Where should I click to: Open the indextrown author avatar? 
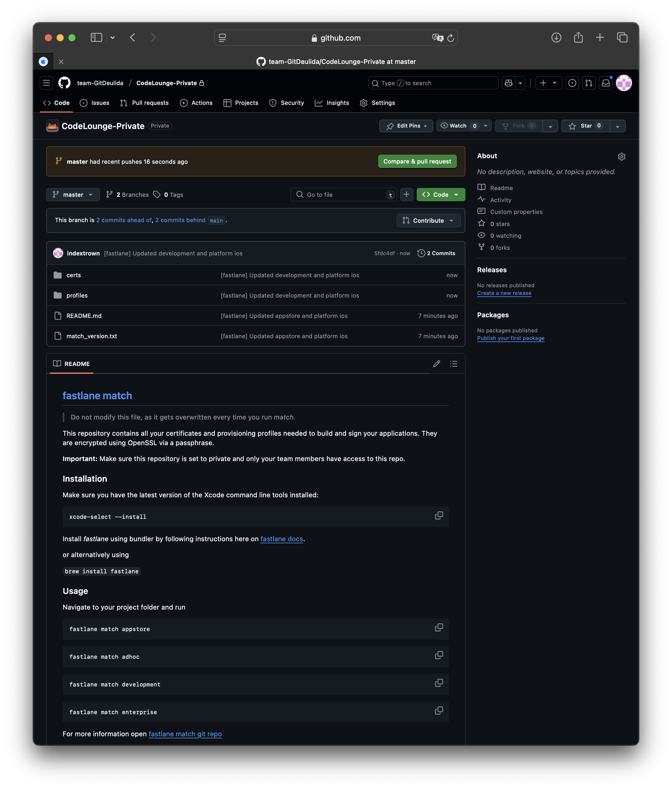[58, 253]
